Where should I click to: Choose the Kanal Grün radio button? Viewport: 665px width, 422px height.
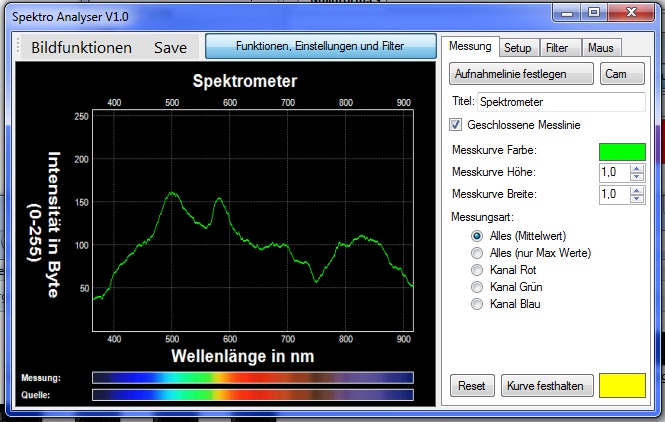(x=477, y=287)
